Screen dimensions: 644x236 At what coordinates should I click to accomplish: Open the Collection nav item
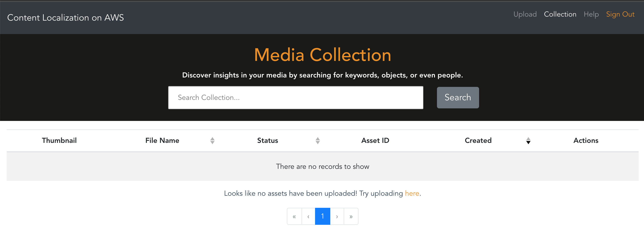[x=560, y=14]
